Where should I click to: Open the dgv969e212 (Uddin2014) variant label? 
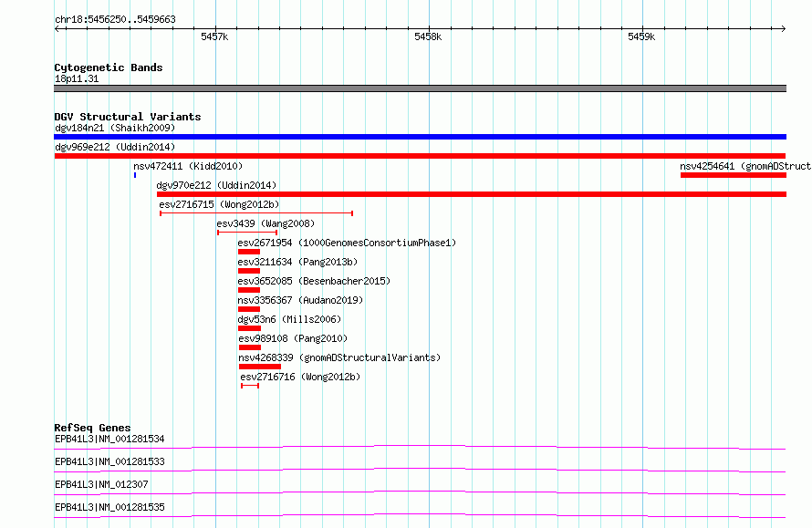pos(115,147)
